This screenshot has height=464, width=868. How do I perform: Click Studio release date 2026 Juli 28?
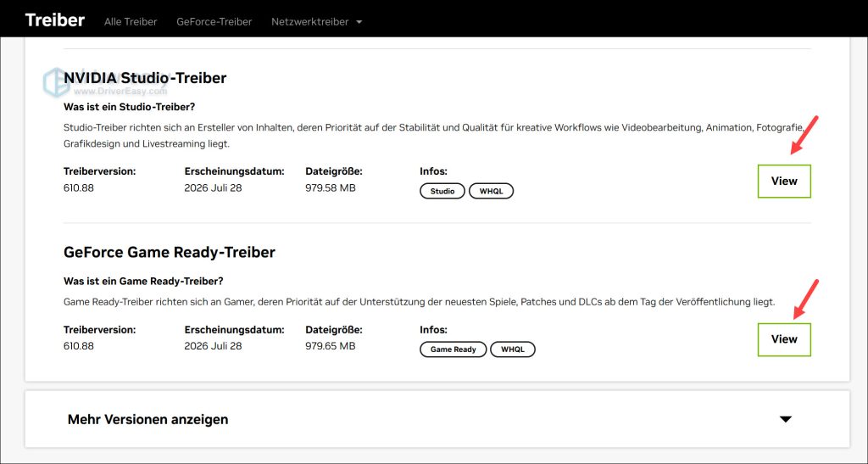pyautogui.click(x=213, y=187)
